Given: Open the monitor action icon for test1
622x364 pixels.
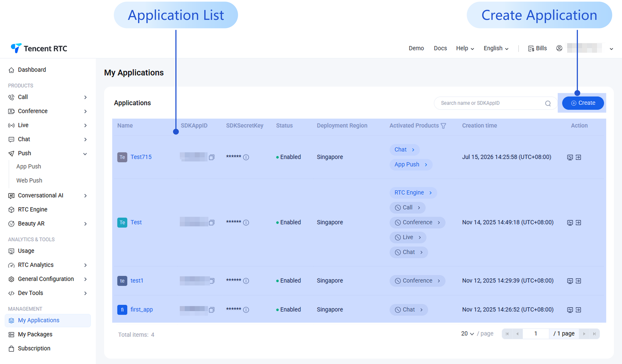Looking at the screenshot, I should tap(570, 281).
